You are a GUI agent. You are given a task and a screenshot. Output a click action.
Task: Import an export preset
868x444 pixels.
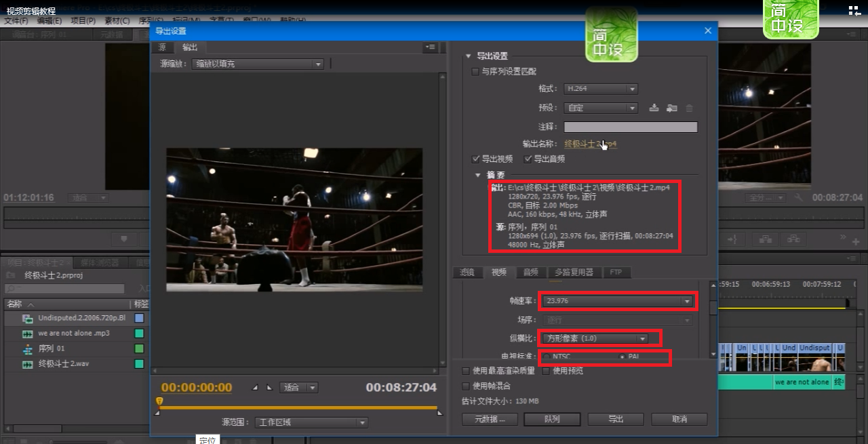tap(672, 108)
